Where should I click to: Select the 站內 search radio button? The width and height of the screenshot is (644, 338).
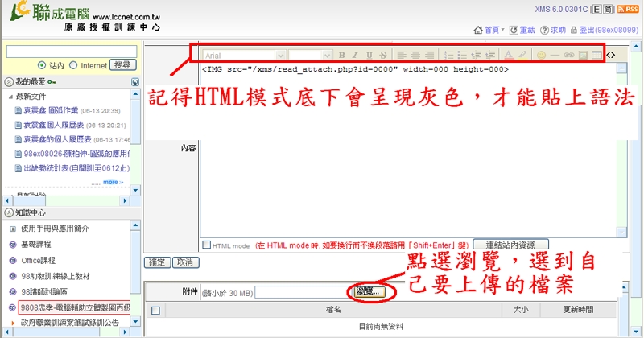pos(42,65)
